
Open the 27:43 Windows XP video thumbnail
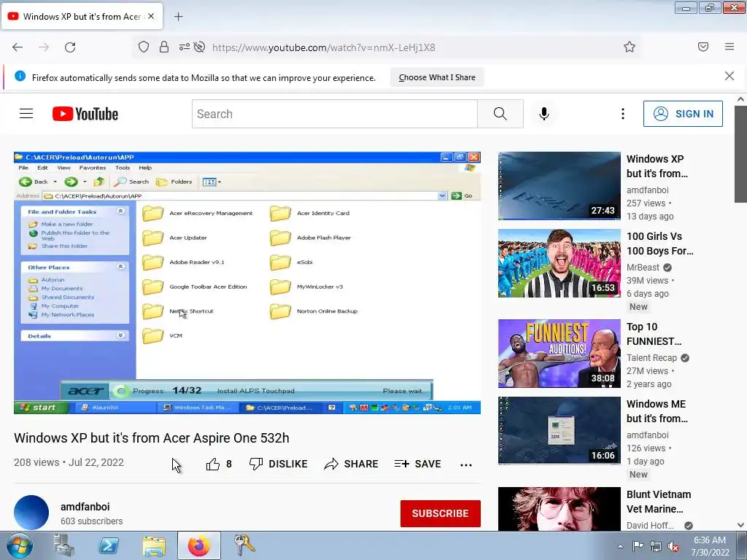point(560,186)
